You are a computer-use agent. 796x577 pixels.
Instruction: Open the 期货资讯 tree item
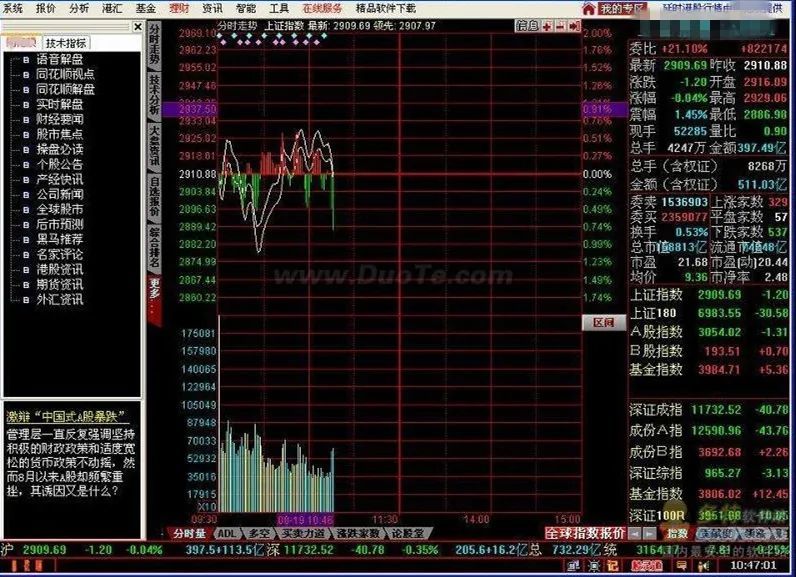click(x=59, y=285)
